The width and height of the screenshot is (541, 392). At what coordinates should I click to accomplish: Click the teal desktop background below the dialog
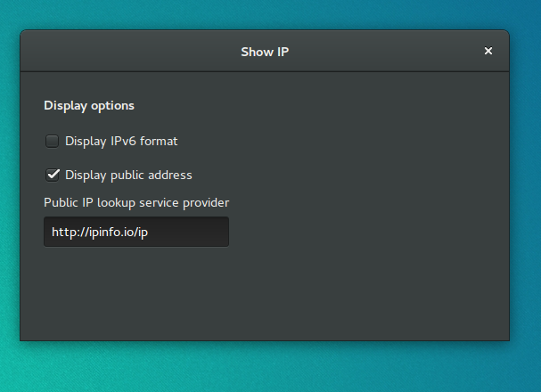pyautogui.click(x=265, y=367)
